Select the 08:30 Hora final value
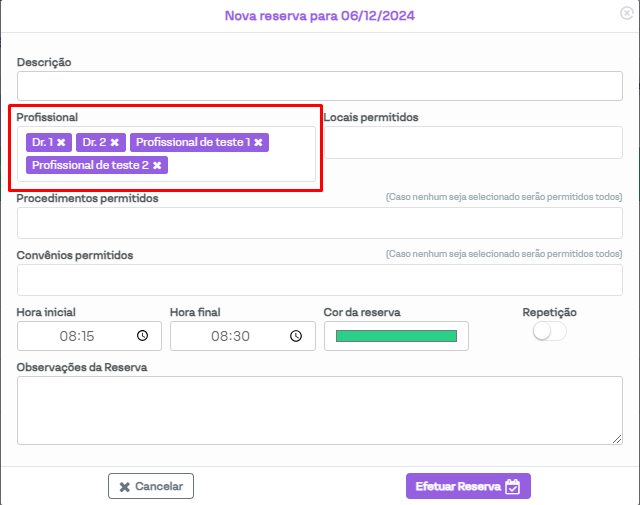The width and height of the screenshot is (640, 505). point(230,336)
